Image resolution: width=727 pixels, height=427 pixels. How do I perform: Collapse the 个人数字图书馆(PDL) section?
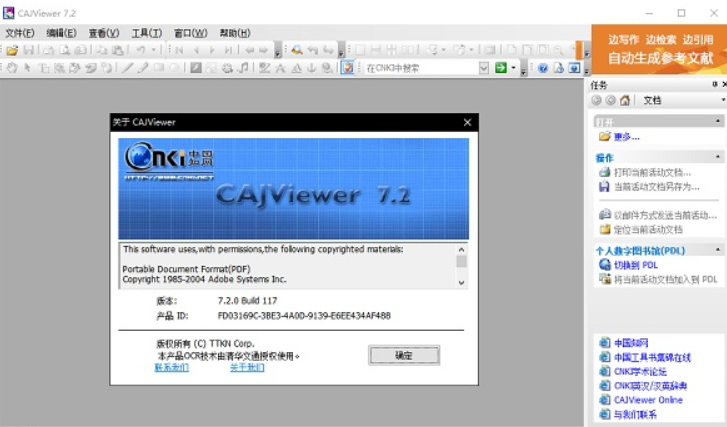pyautogui.click(x=718, y=250)
